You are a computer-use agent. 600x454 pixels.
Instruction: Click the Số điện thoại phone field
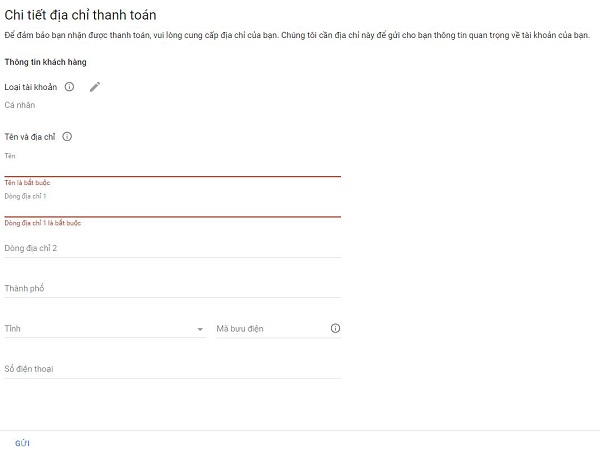(173, 369)
